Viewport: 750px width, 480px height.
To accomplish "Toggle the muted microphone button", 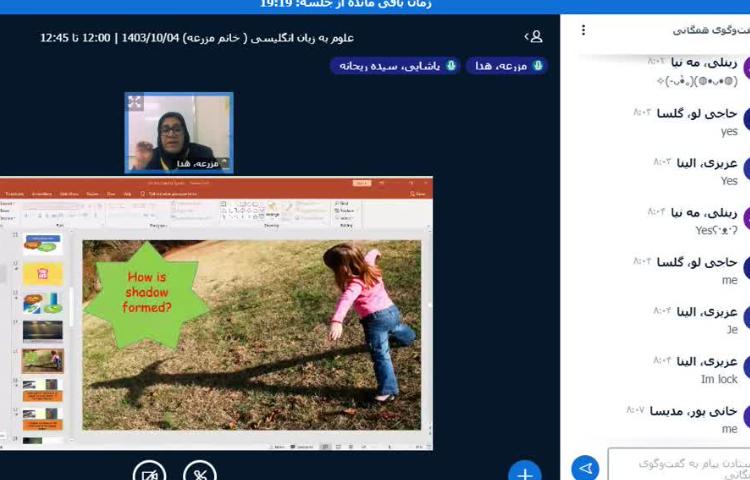I will tap(199, 472).
